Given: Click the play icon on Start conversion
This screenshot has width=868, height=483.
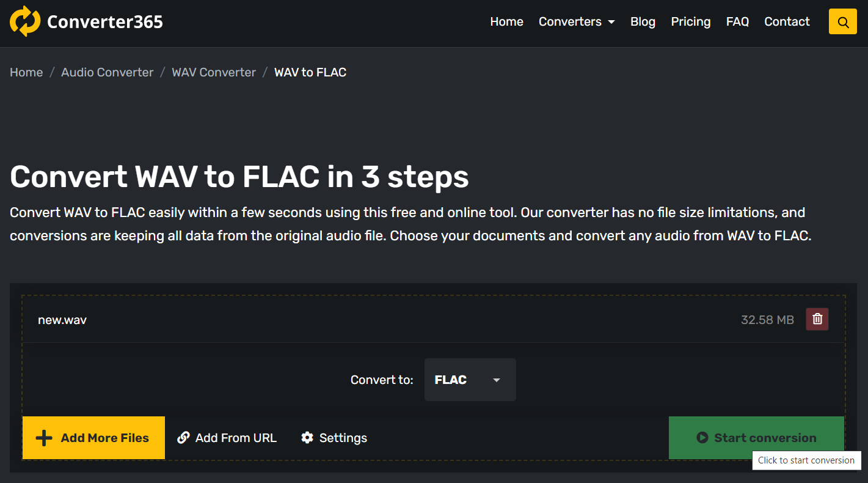Looking at the screenshot, I should point(702,438).
